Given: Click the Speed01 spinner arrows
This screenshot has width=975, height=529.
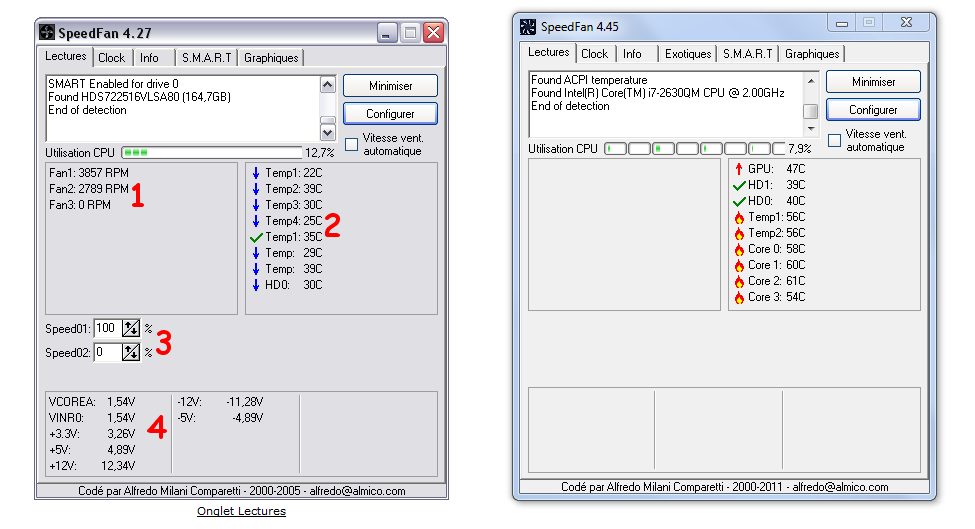Looking at the screenshot, I should pos(131,328).
